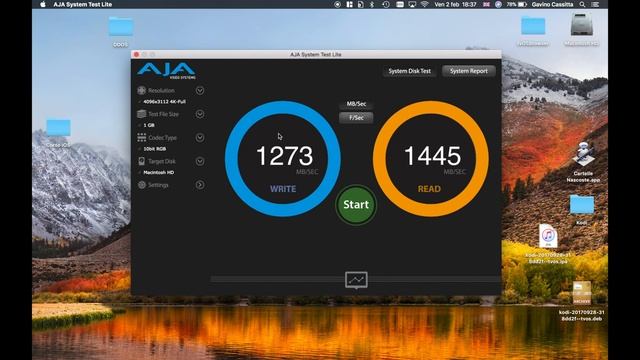Switch units to F/Sec
The width and height of the screenshot is (640, 360).
click(356, 118)
